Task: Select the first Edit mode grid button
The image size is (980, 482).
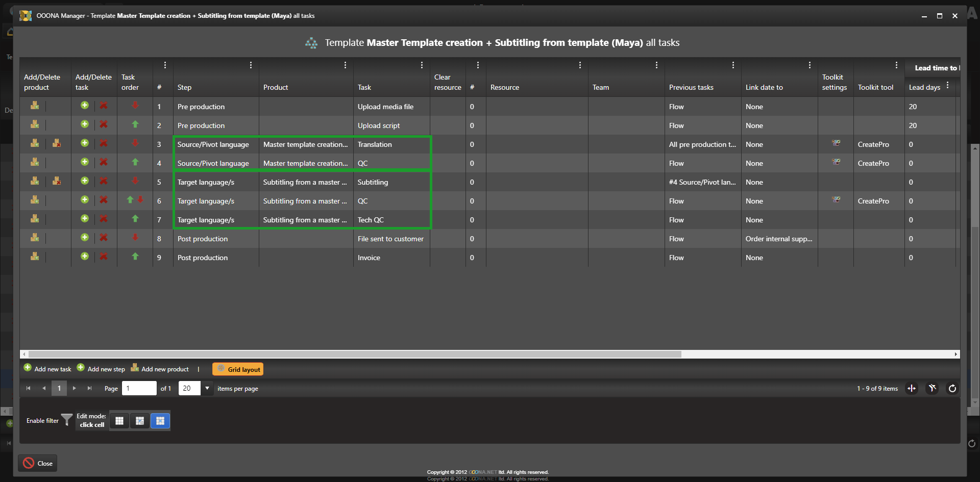Action: point(119,421)
